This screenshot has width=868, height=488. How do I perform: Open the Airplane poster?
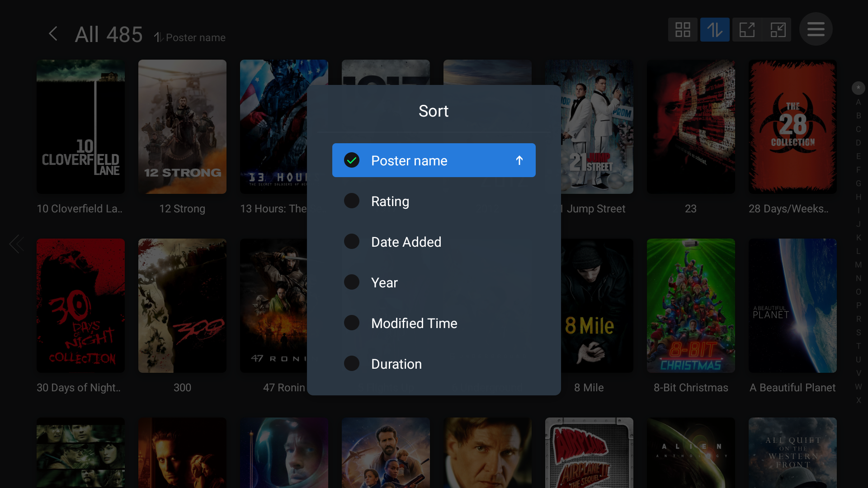589,453
